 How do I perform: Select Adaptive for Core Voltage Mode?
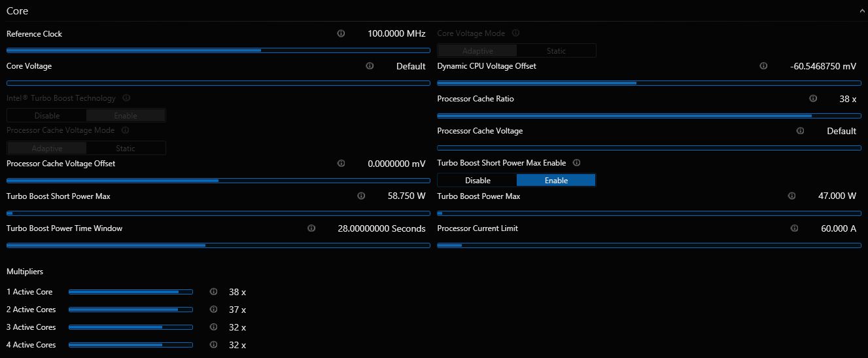point(477,51)
